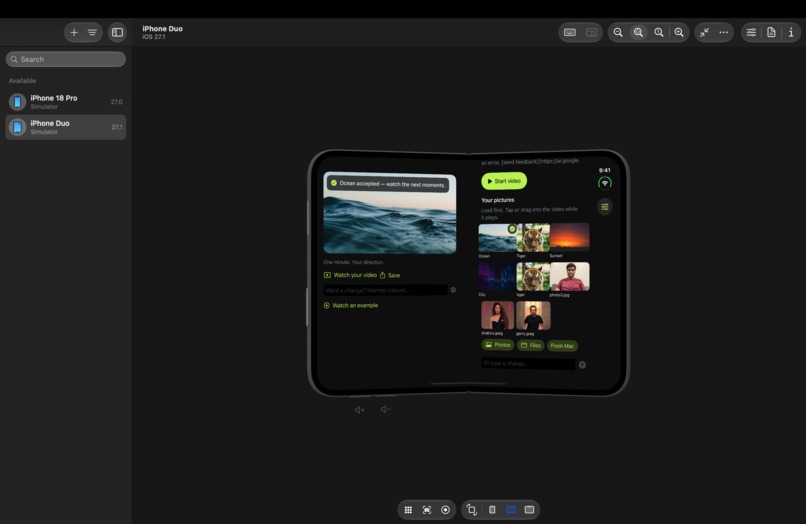806x524 pixels.
Task: Reset zoom to actual size magnifier
Action: (x=658, y=32)
